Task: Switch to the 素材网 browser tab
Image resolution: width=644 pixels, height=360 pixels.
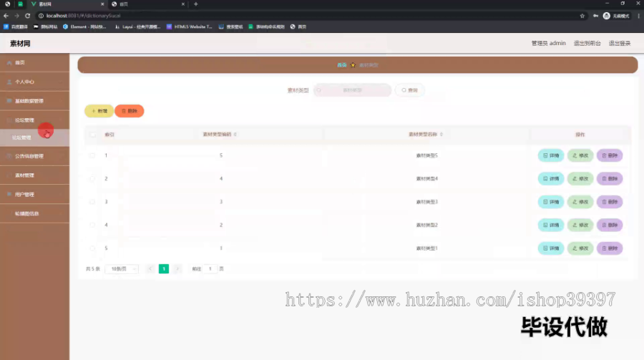Action: tap(67, 4)
